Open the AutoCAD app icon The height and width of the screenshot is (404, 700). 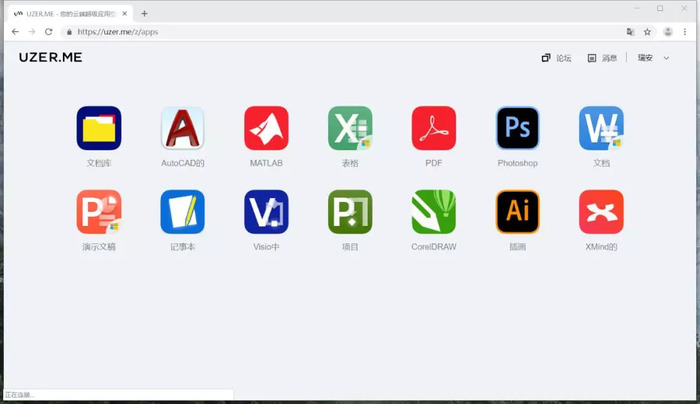click(183, 128)
